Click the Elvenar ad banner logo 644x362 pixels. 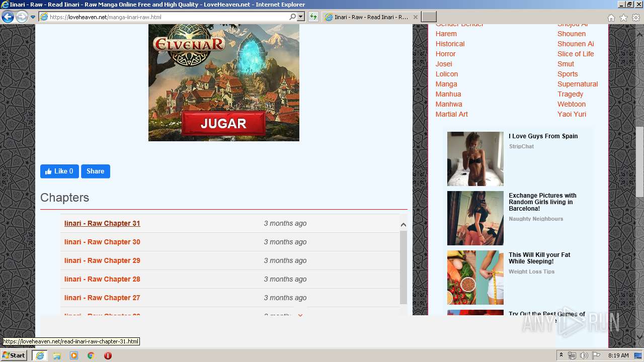pos(189,44)
